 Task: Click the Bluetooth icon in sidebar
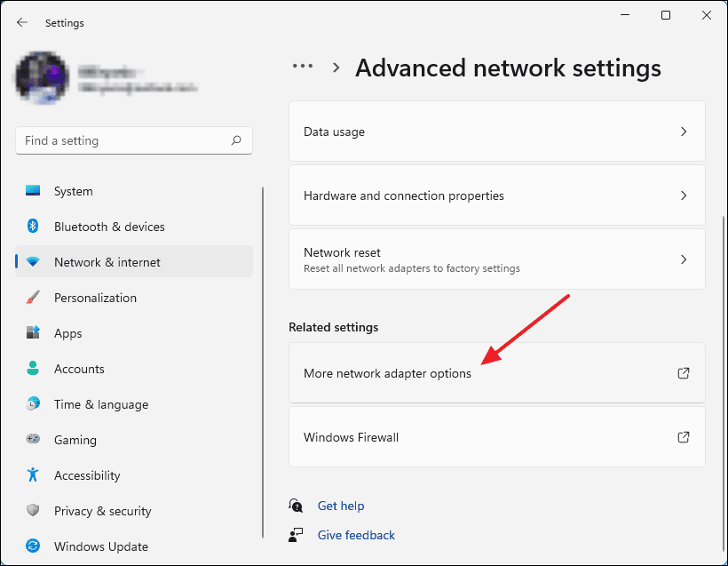[33, 227]
